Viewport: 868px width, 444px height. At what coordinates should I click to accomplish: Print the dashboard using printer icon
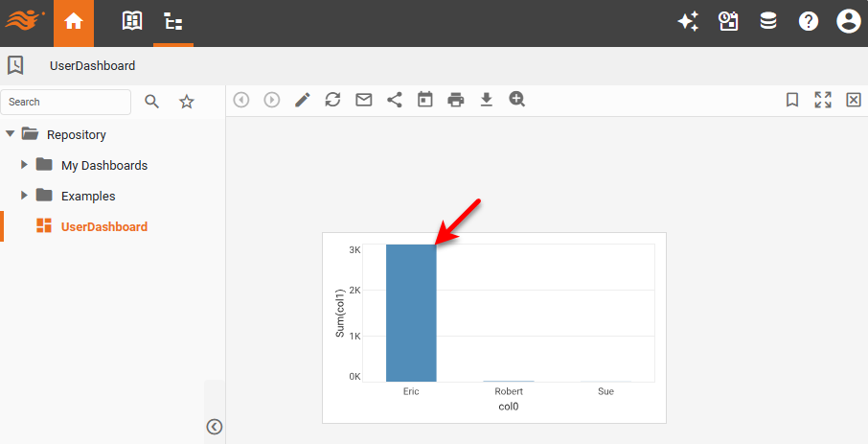(456, 100)
